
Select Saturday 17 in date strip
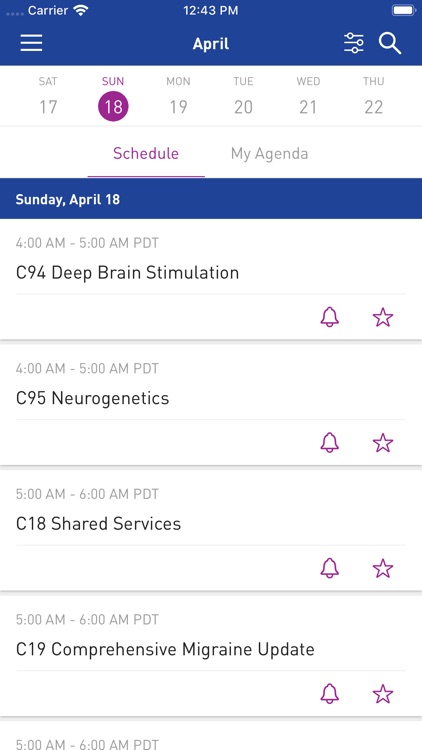[48, 97]
